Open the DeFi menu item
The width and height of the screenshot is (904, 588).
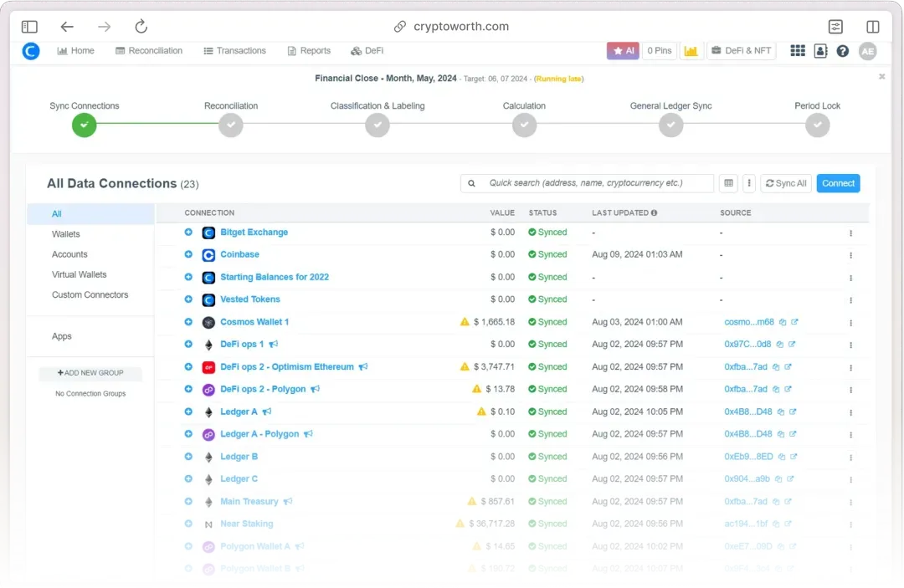point(367,51)
